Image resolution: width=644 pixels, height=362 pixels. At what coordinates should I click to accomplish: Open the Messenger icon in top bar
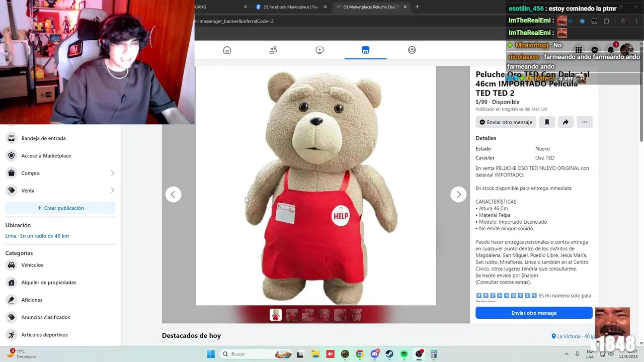click(x=595, y=50)
